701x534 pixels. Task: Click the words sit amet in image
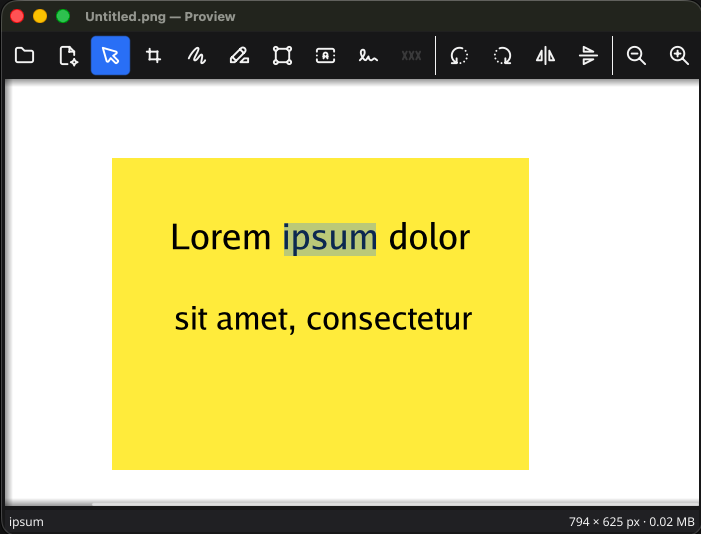point(235,319)
